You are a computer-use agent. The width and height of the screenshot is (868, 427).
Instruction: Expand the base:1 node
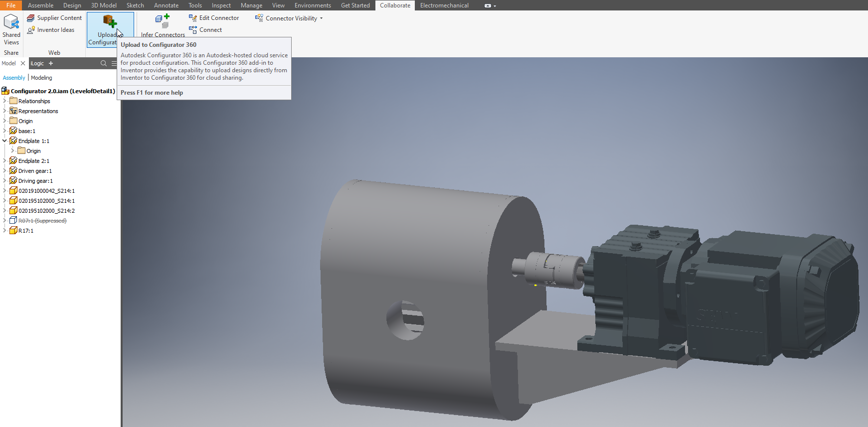pyautogui.click(x=4, y=131)
